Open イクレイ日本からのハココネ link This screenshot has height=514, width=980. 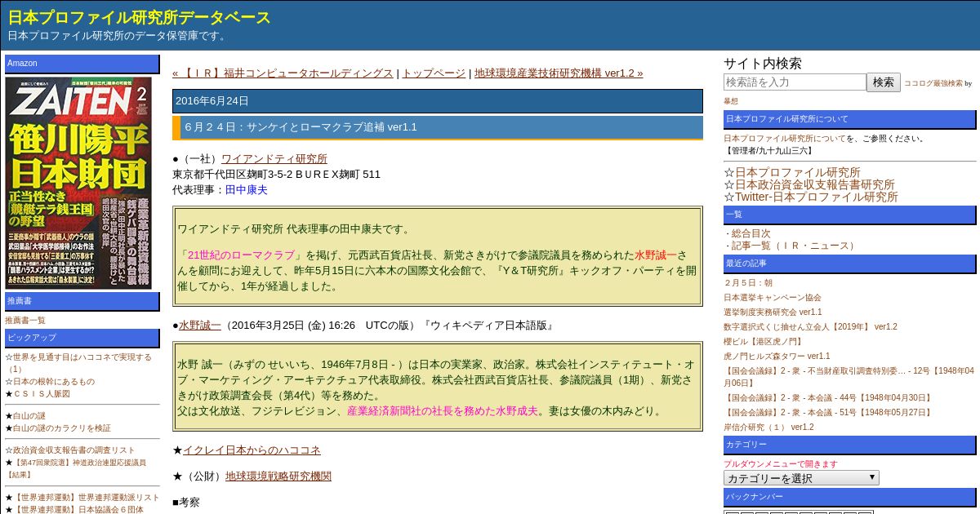[x=252, y=450]
